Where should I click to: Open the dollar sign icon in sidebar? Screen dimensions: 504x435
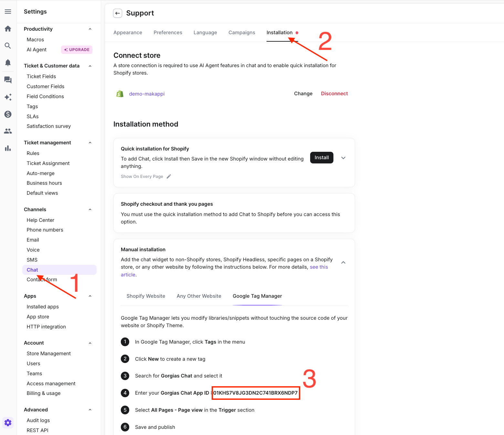point(8,114)
